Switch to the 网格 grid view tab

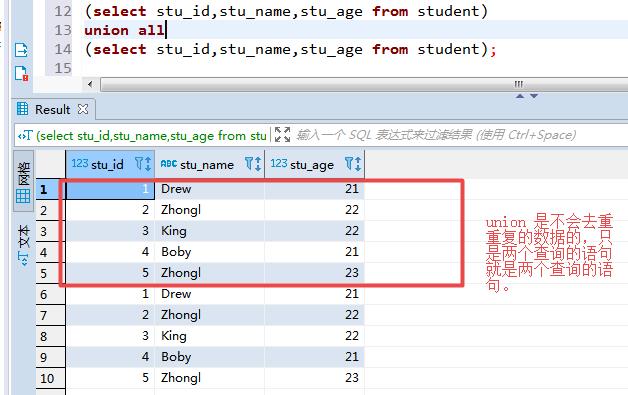24,181
